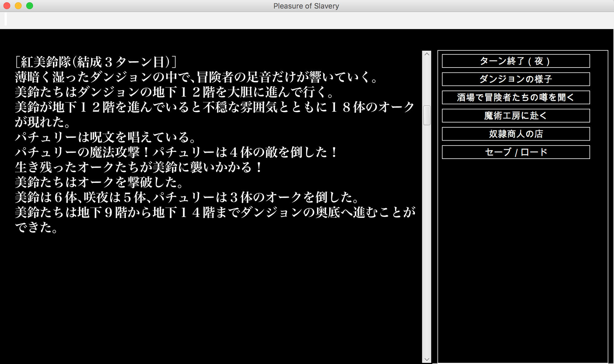Open the save/load (セーブ/ロード) menu
Viewport: 614px width, 364px height.
[x=515, y=152]
